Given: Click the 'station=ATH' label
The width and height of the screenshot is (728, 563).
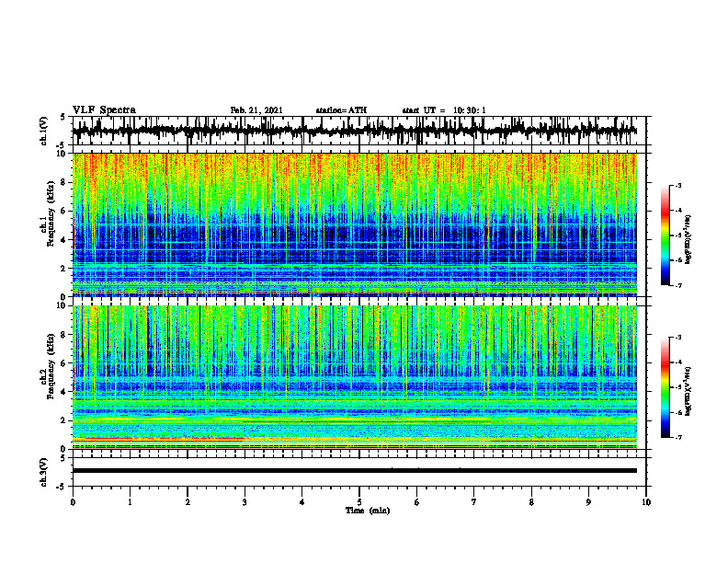Looking at the screenshot, I should pos(341,110).
